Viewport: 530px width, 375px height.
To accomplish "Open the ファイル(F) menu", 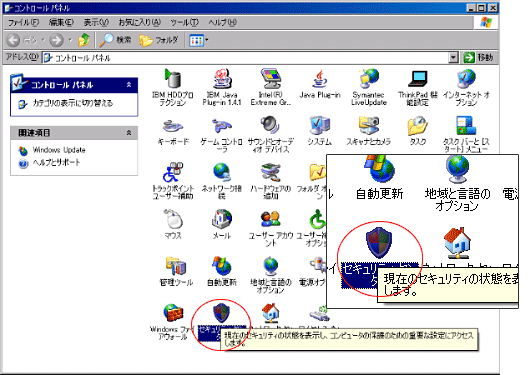I will pos(23,23).
